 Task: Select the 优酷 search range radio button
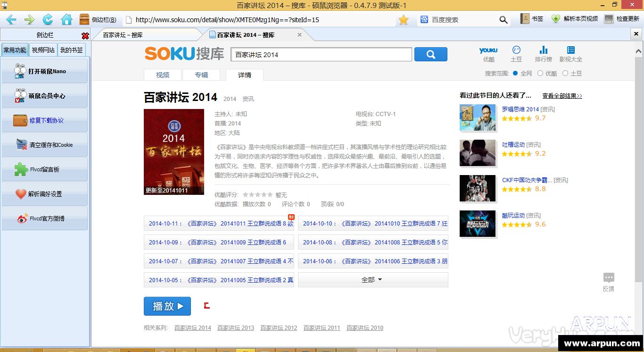coord(540,73)
